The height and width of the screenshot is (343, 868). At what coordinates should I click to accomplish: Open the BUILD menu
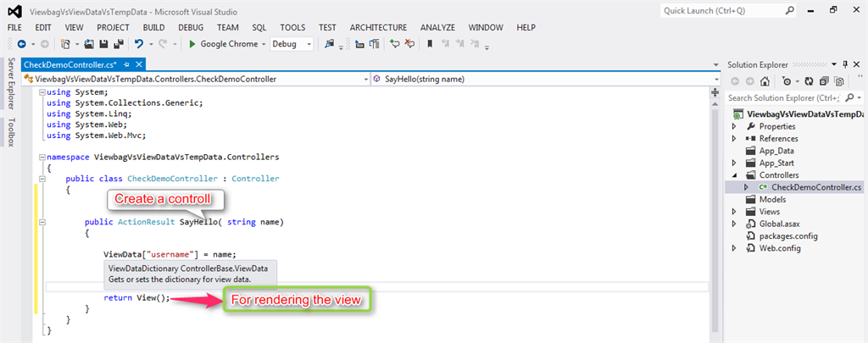[153, 28]
